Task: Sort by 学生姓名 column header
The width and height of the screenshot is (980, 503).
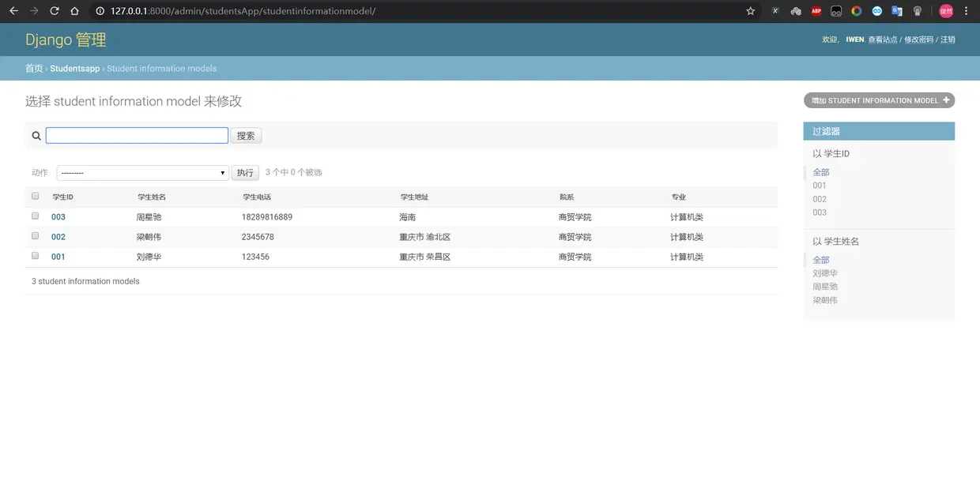Action: pyautogui.click(x=152, y=197)
